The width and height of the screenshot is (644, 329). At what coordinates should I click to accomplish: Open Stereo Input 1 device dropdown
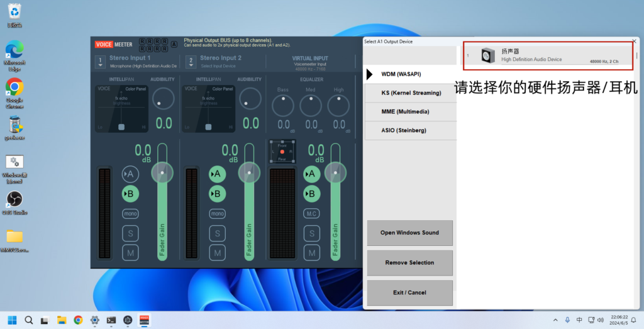[x=100, y=62]
